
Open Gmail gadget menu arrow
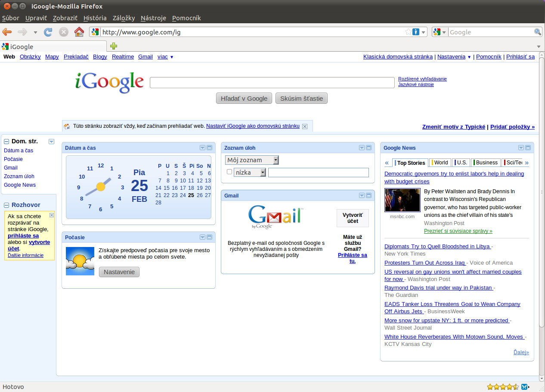coord(362,195)
